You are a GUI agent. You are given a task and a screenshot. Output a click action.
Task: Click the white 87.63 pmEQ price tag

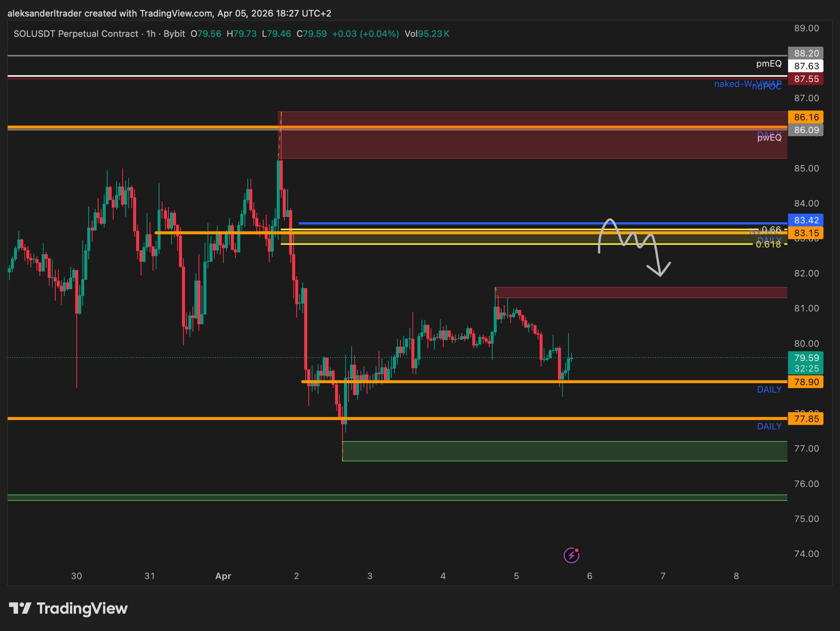(x=806, y=66)
